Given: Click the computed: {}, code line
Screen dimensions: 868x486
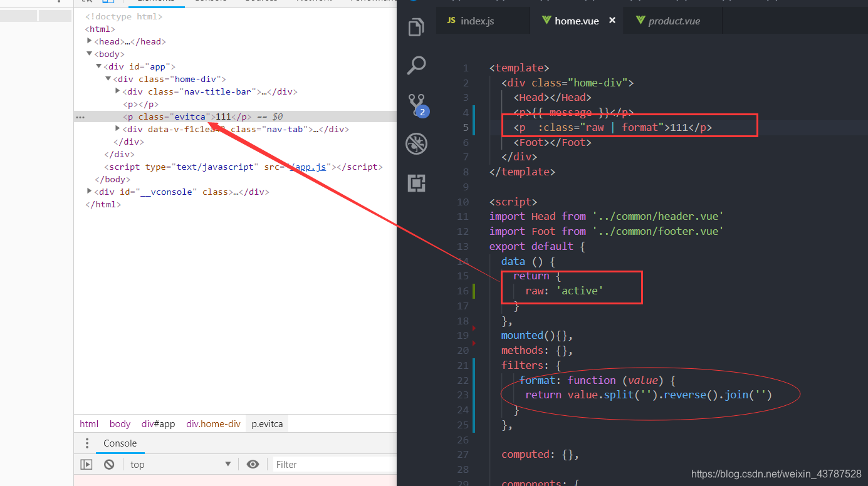Looking at the screenshot, I should 540,454.
